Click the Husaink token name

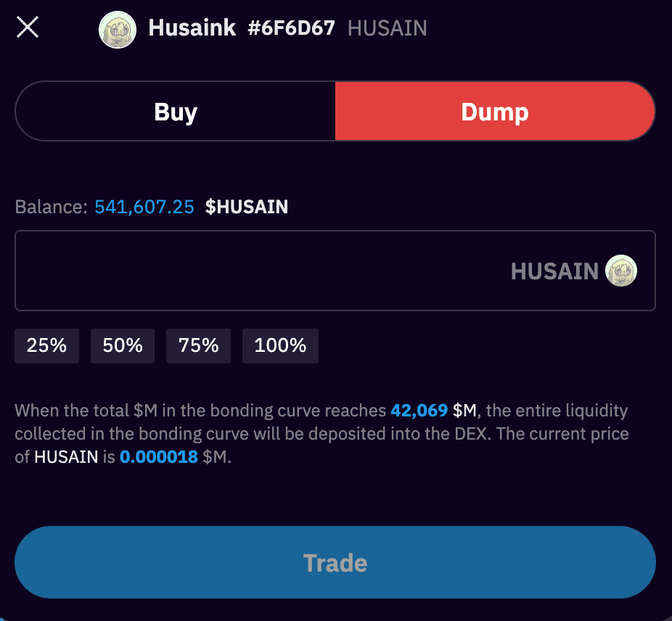click(x=192, y=28)
